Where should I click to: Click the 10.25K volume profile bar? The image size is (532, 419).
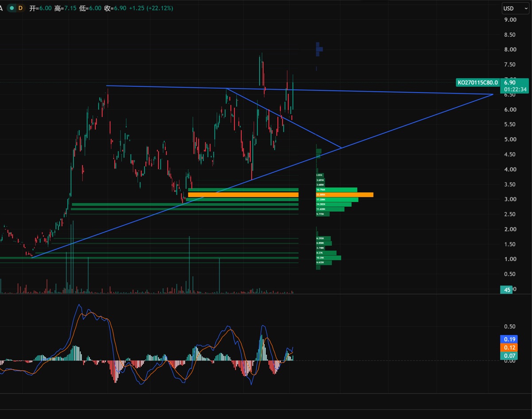click(x=328, y=258)
